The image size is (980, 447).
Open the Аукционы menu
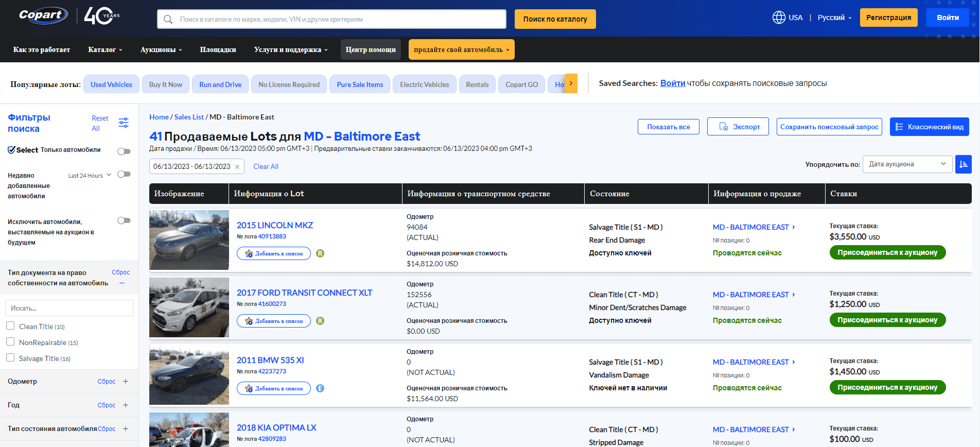point(161,50)
